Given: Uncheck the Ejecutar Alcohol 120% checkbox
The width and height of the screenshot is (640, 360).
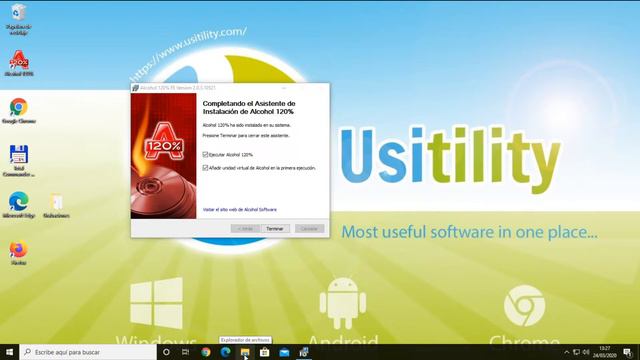Looking at the screenshot, I should [x=205, y=154].
